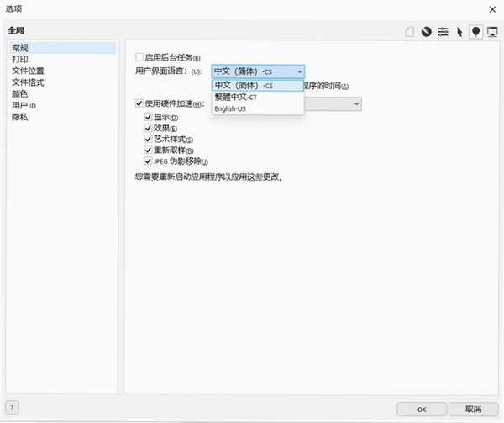504x423 pixels.
Task: Choose 中文（简体）-CS from language list
Action: [258, 86]
